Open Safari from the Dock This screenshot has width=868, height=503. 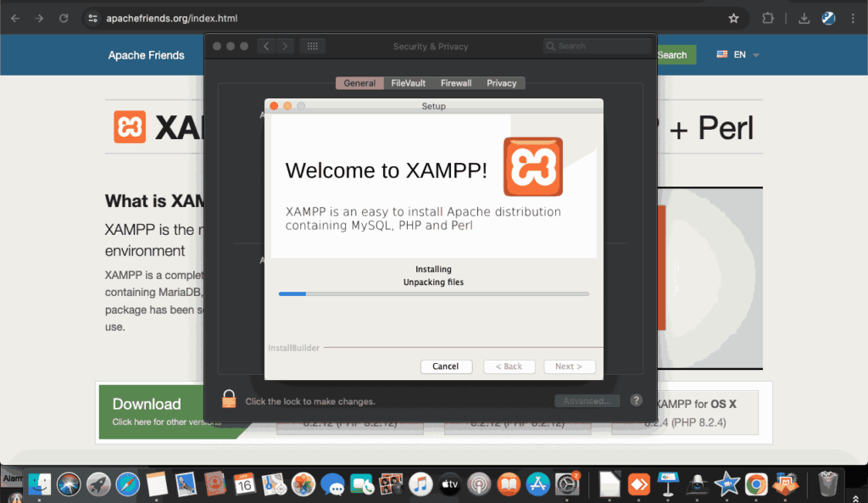(127, 484)
